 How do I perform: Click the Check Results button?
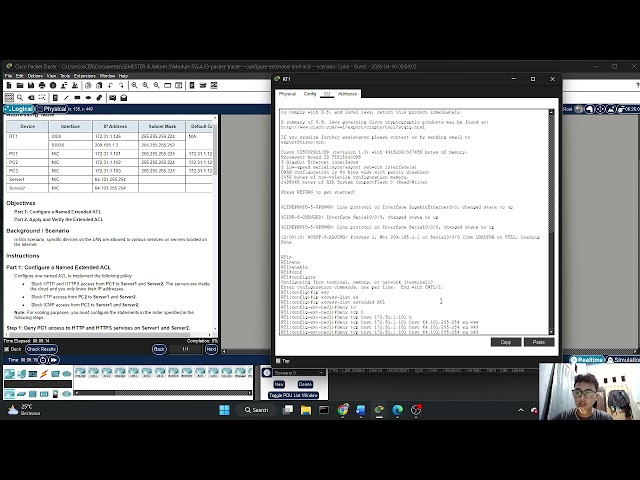pos(42,349)
